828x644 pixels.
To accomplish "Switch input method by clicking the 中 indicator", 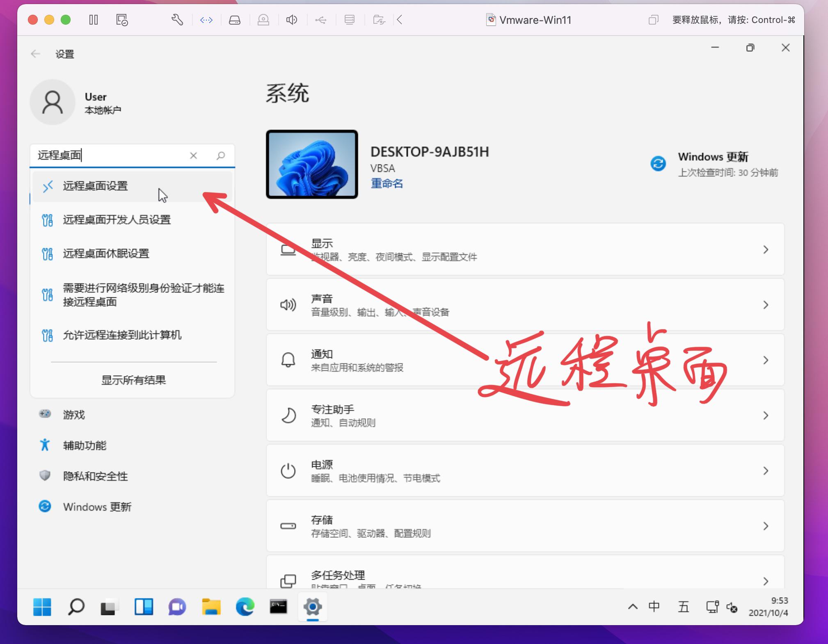I will (x=654, y=607).
